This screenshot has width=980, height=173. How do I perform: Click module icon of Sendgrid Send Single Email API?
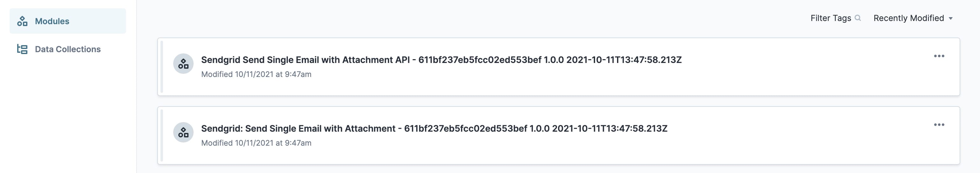(x=183, y=64)
